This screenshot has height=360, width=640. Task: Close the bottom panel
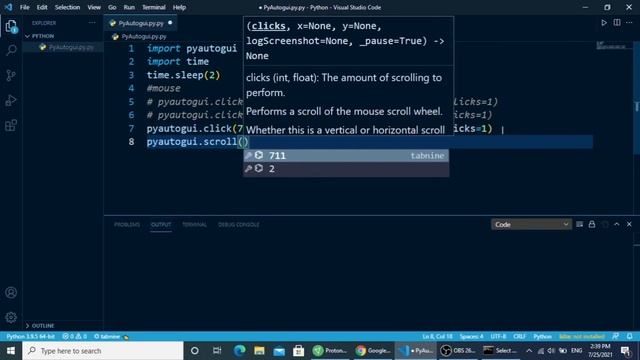click(x=629, y=224)
